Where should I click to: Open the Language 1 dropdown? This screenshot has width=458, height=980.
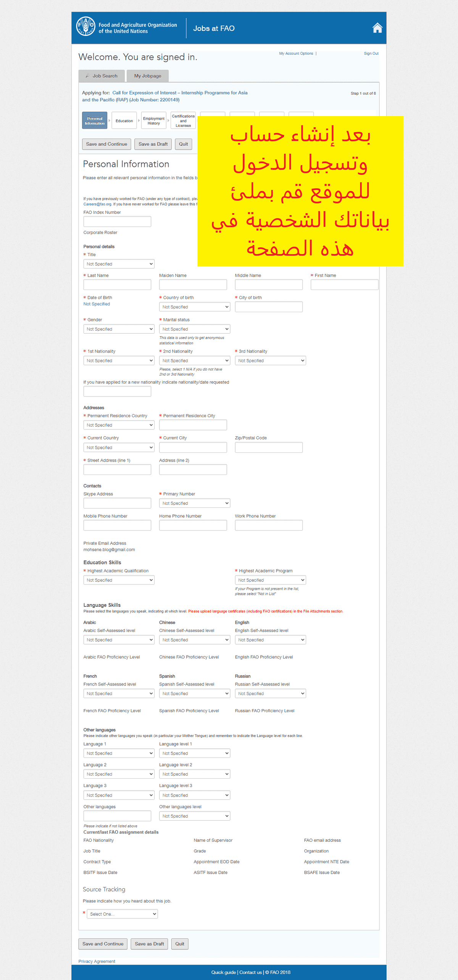(119, 753)
